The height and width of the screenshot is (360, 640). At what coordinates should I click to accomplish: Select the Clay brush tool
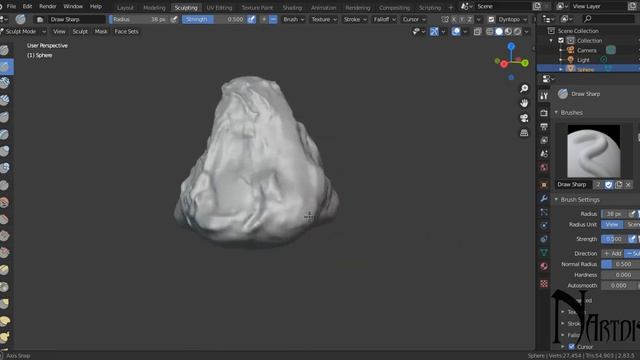coord(4,83)
